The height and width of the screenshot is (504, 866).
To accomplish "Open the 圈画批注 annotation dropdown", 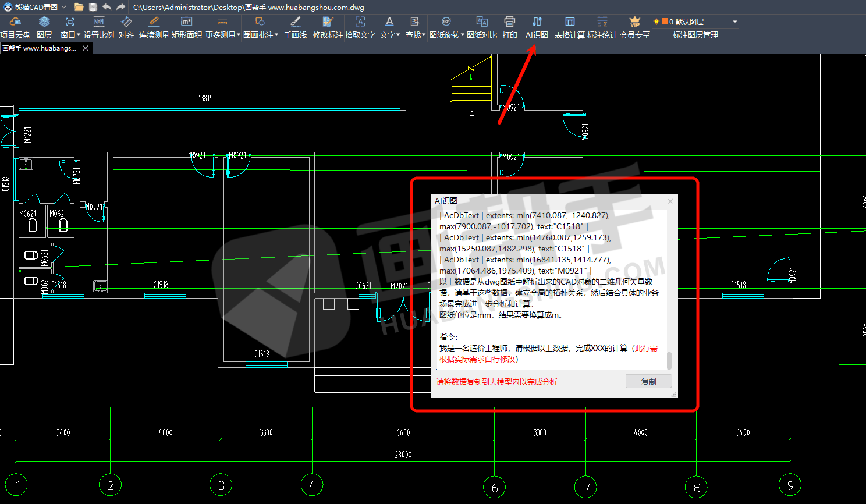I will (260, 27).
